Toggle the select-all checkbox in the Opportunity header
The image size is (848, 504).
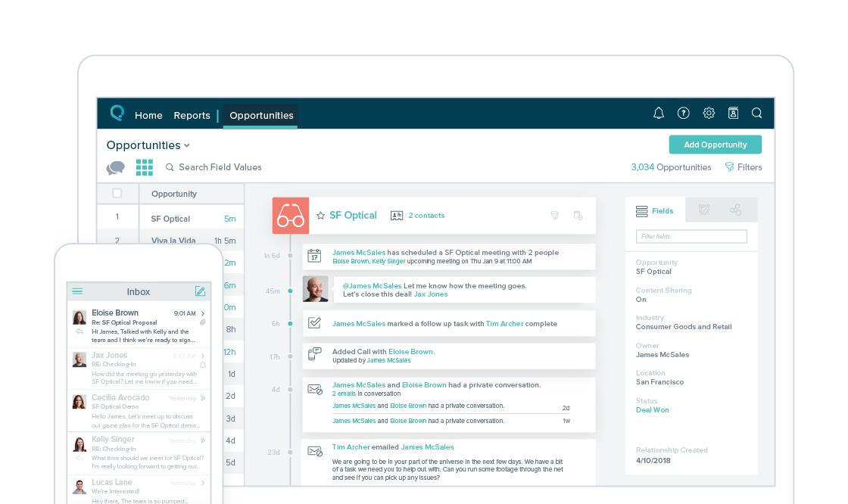click(117, 193)
